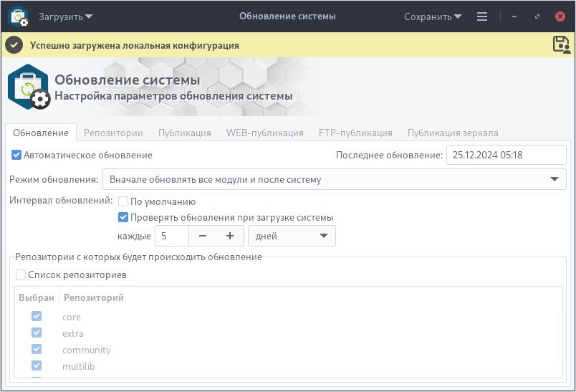Click the community repository name

click(x=86, y=350)
